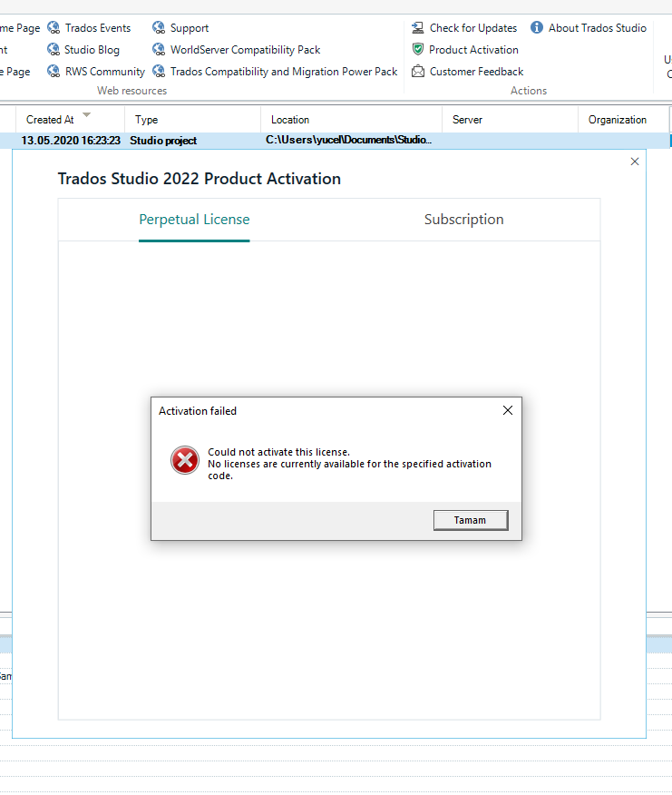Select the 13.05.2020 16:23:23 date cell
Image resolution: width=672 pixels, height=795 pixels.
point(71,141)
